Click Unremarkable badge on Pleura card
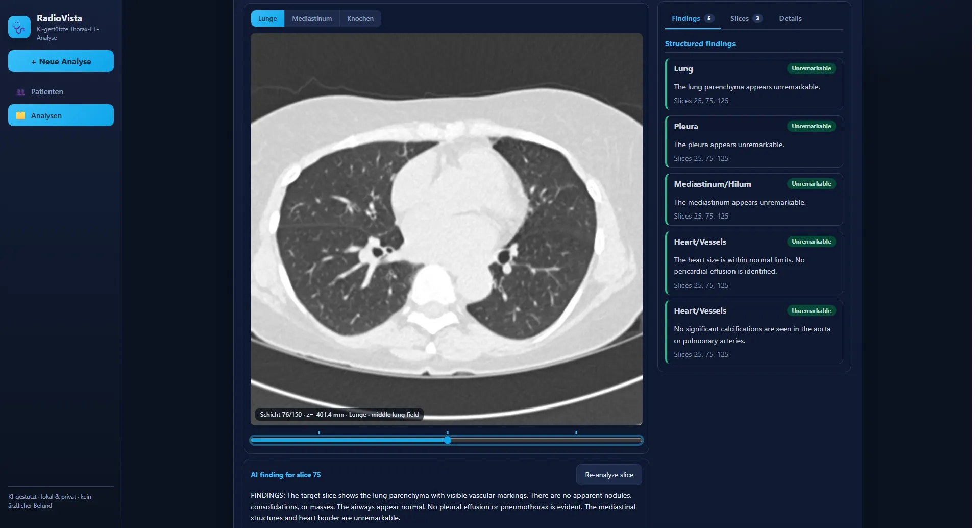Image resolution: width=980 pixels, height=528 pixels. pos(811,126)
